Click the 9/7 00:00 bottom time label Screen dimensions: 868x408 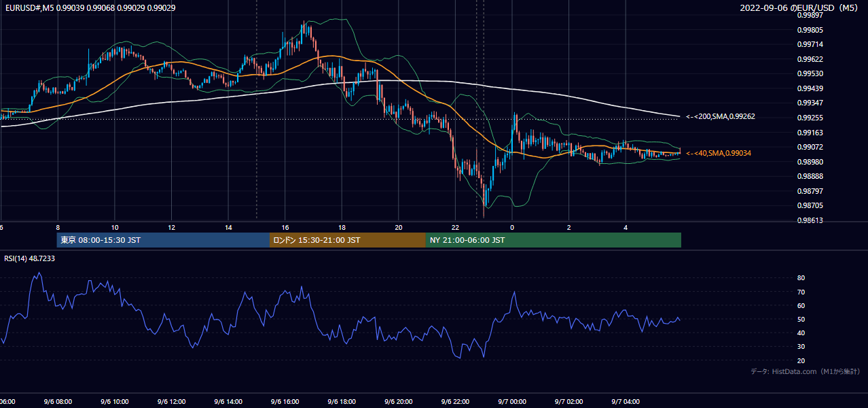point(512,402)
